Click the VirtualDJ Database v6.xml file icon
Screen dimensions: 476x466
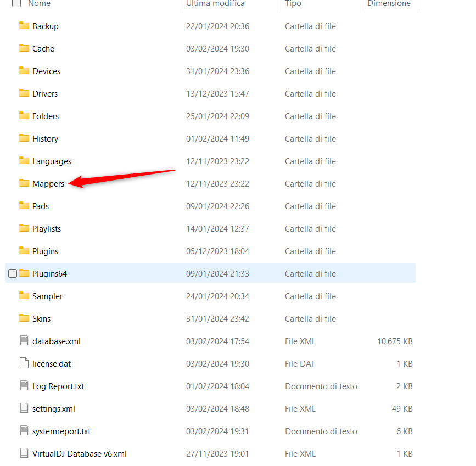pos(24,453)
